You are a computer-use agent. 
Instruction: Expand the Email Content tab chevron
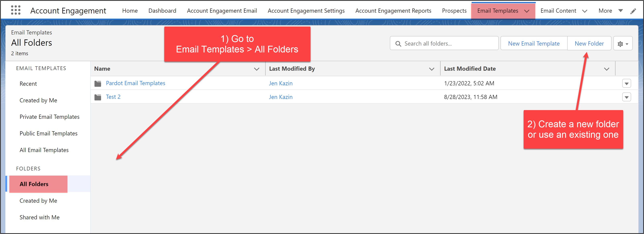(585, 11)
